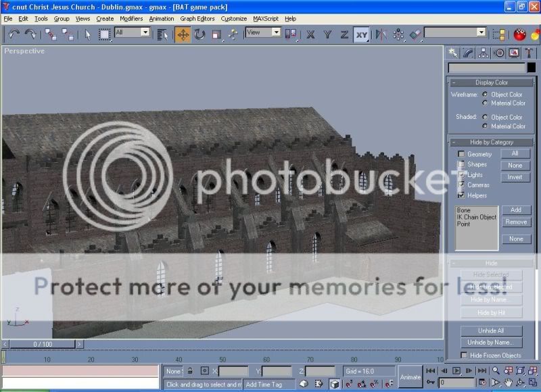This screenshot has height=392, width=541.
Task: Open the Modifiers menu
Action: tap(131, 19)
